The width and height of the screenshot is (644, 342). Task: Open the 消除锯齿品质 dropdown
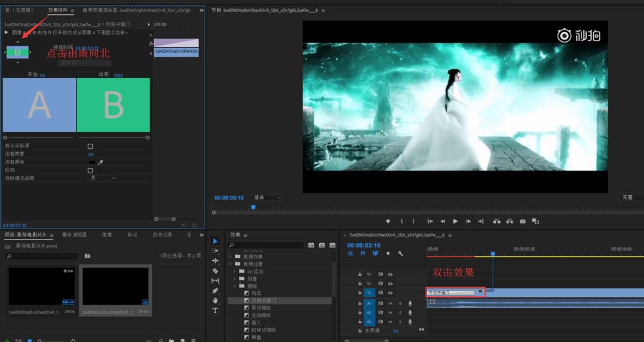(102, 178)
